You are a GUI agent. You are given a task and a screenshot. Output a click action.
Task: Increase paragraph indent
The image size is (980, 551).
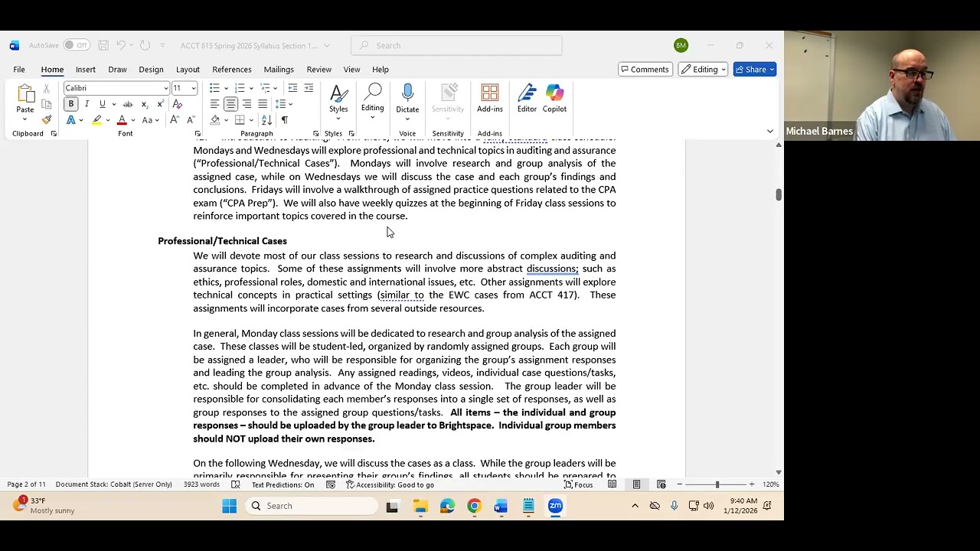[x=309, y=88]
